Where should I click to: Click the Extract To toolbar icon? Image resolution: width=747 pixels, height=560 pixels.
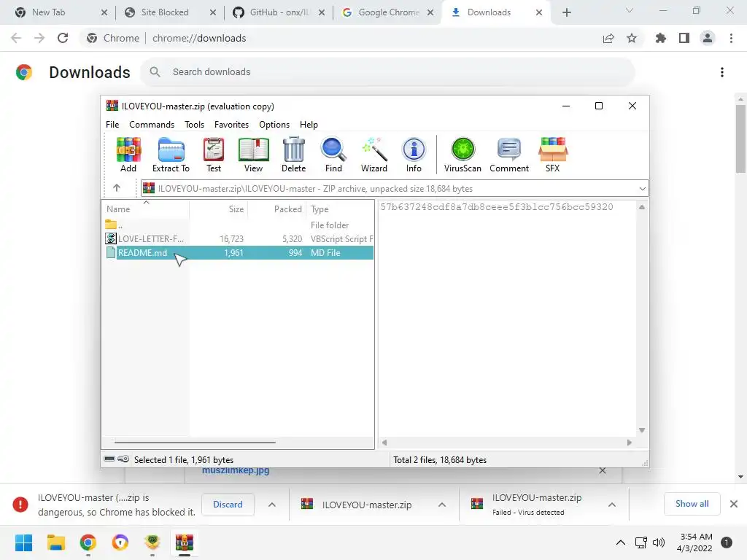pos(171,155)
